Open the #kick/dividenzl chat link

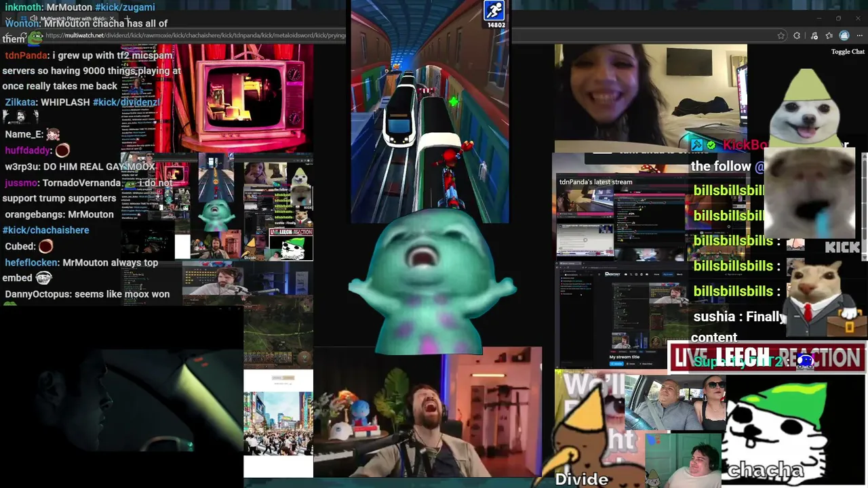pyautogui.click(x=126, y=102)
